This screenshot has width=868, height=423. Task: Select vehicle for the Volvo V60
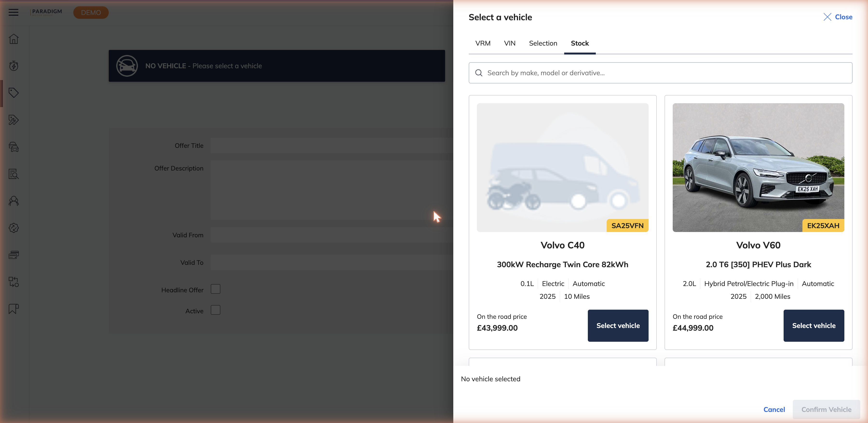click(814, 326)
